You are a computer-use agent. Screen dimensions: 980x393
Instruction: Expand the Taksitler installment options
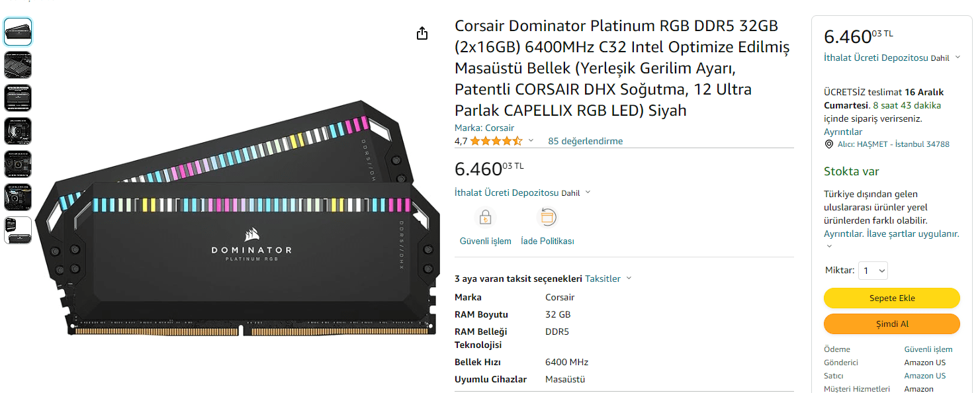pos(608,279)
